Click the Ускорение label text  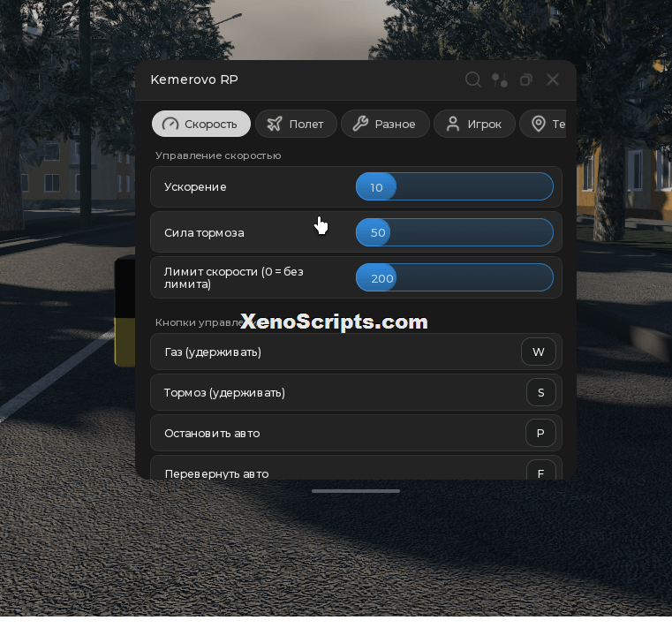pos(195,187)
